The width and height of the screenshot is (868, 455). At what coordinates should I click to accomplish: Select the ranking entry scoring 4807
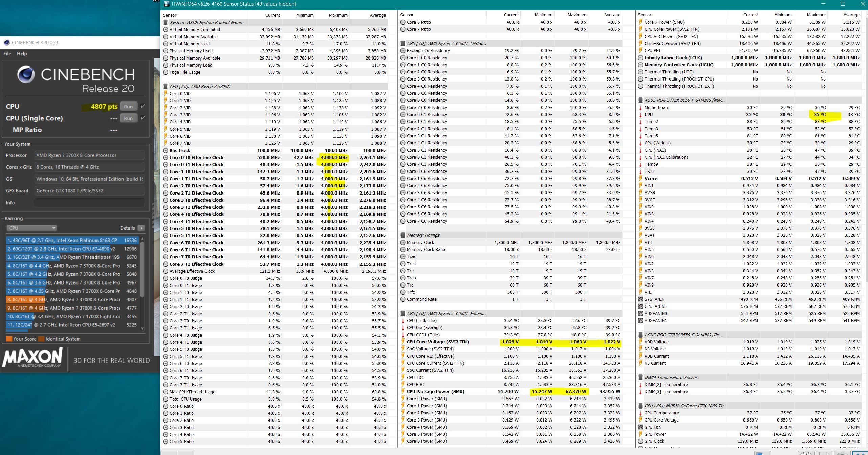click(x=72, y=299)
